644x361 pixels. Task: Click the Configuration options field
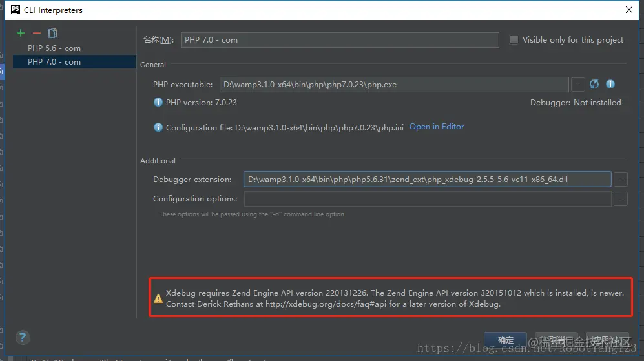pyautogui.click(x=427, y=199)
